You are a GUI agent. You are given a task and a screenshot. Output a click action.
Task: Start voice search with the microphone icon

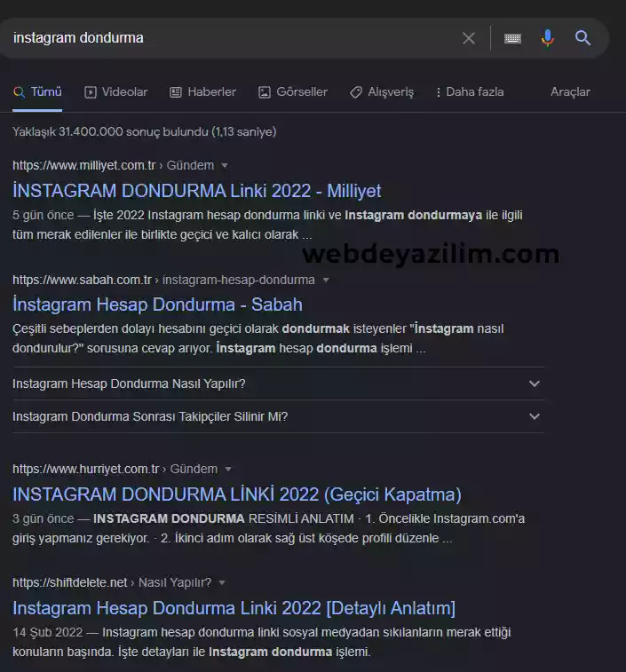(547, 38)
